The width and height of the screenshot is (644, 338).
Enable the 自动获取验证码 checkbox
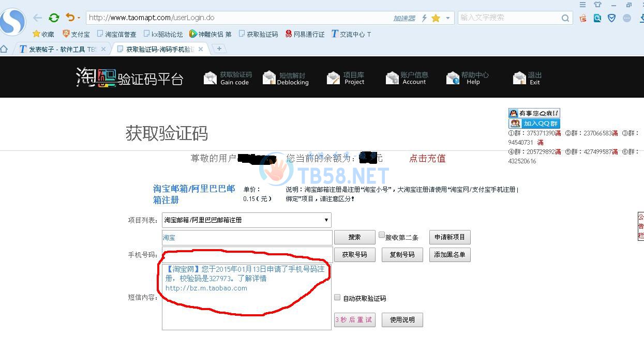(337, 297)
